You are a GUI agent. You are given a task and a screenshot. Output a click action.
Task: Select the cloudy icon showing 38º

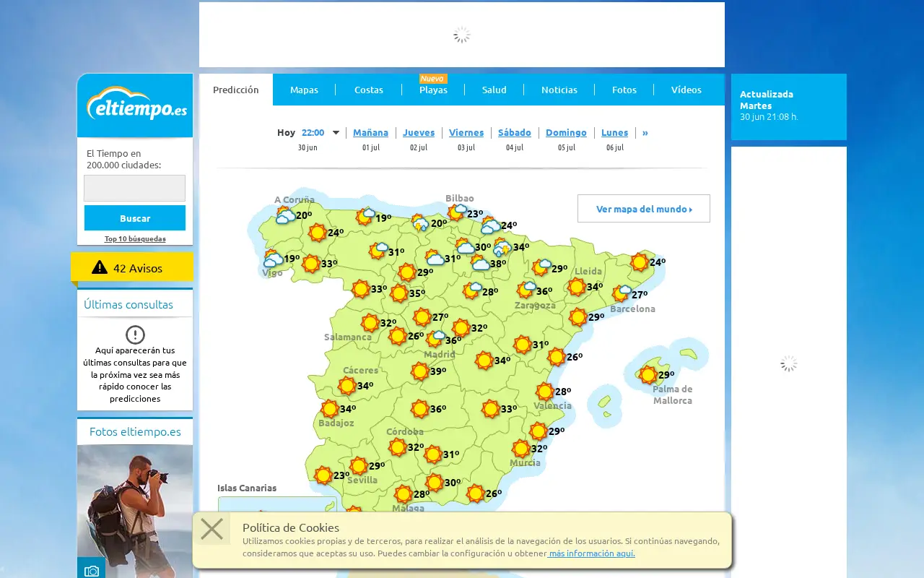tap(480, 262)
